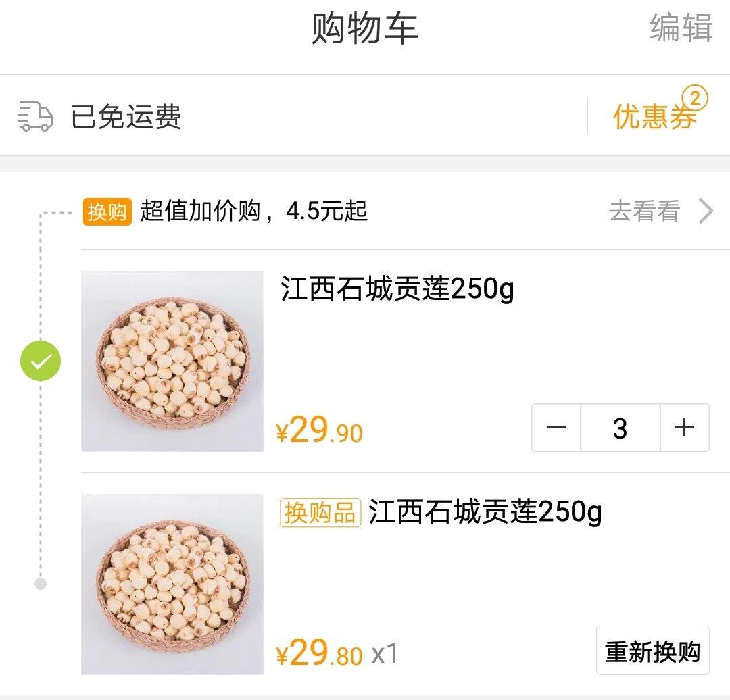The image size is (730, 700).
Task: Tap the orange 换购 promotion tag
Action: [x=107, y=211]
